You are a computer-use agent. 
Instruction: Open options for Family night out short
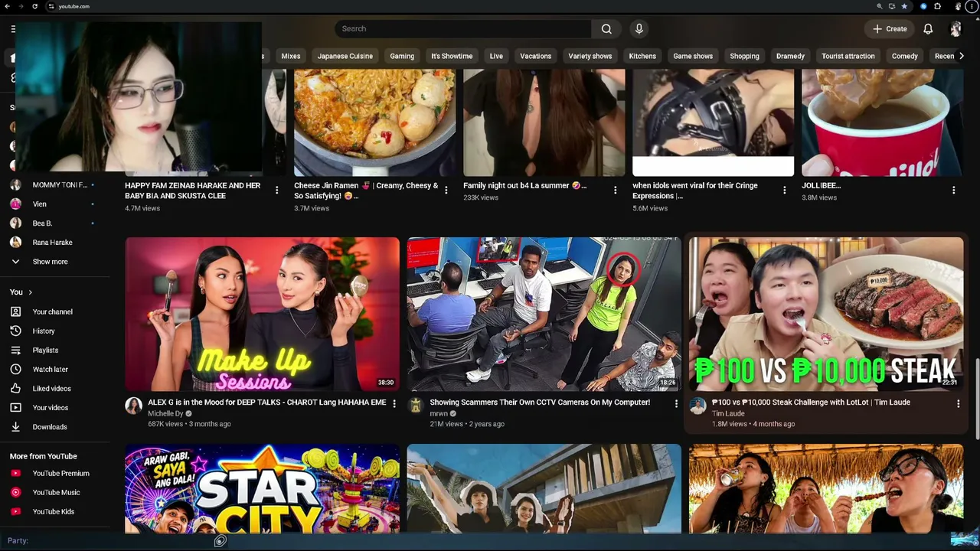point(616,191)
